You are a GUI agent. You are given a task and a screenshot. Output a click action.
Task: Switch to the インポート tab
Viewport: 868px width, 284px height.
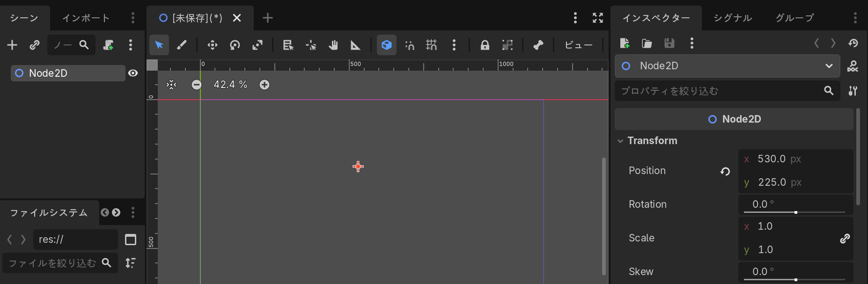coord(86,18)
